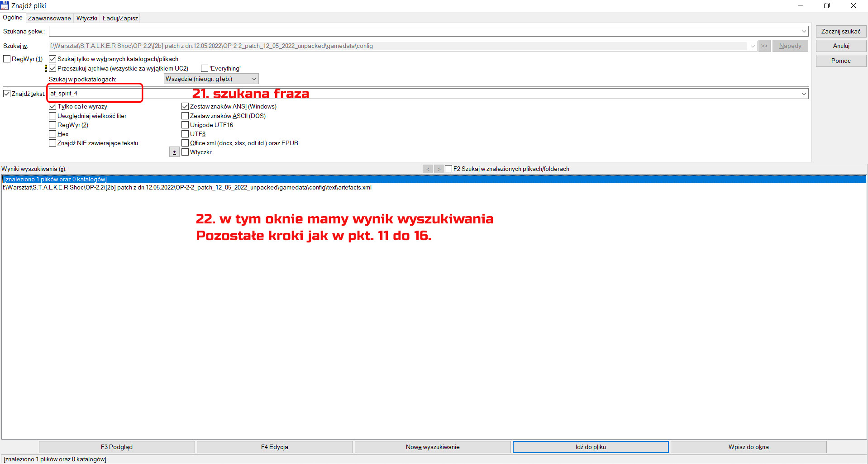Click Idź do pliku button
Viewport: 868px width, 464px height.
(591, 447)
